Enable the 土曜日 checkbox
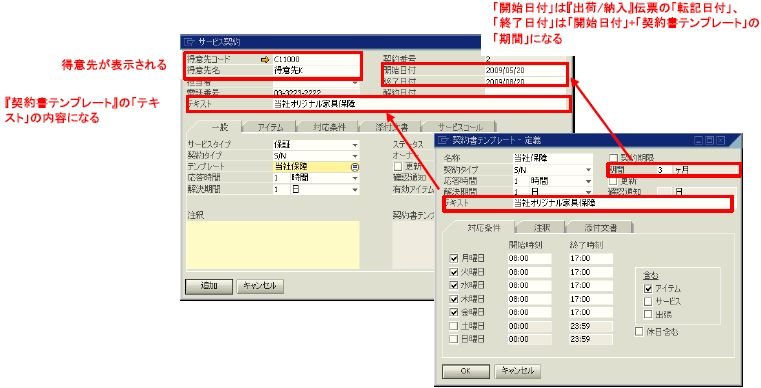Viewport: 761px width, 388px height. [454, 325]
